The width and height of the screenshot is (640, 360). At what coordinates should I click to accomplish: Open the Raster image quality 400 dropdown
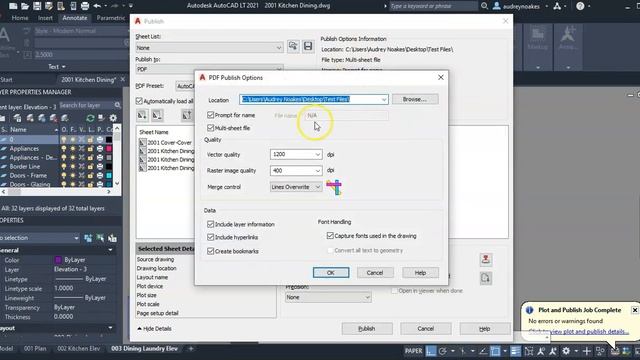pyautogui.click(x=318, y=171)
